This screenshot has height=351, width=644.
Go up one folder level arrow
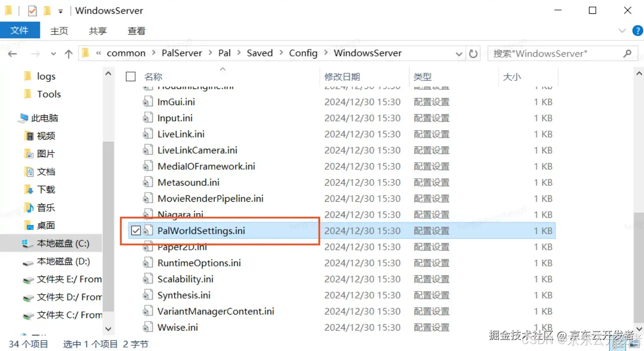[x=68, y=54]
